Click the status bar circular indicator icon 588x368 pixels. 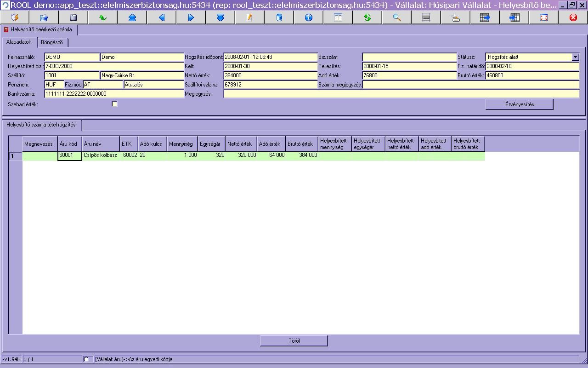(x=86, y=359)
